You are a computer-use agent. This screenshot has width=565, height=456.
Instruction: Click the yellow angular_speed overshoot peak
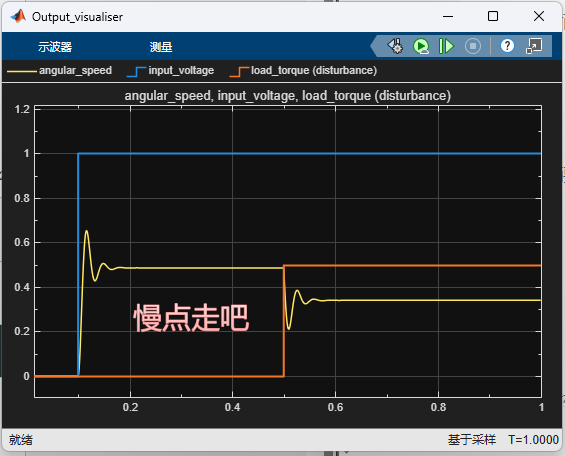pos(86,231)
